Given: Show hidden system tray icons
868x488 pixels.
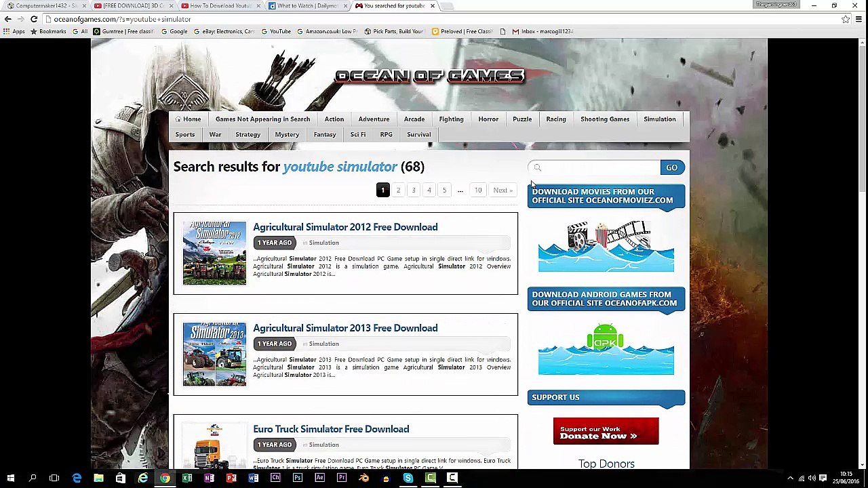Looking at the screenshot, I should pos(790,479).
